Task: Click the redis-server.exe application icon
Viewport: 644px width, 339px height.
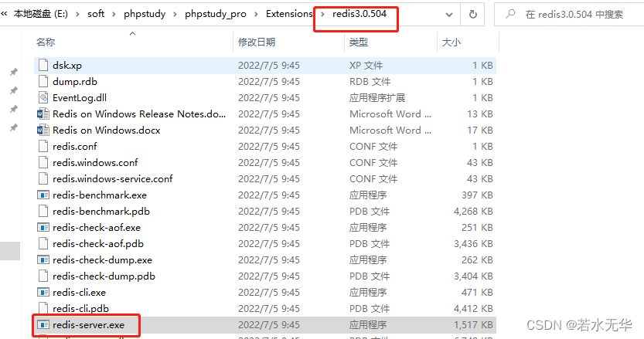Action: pos(43,324)
